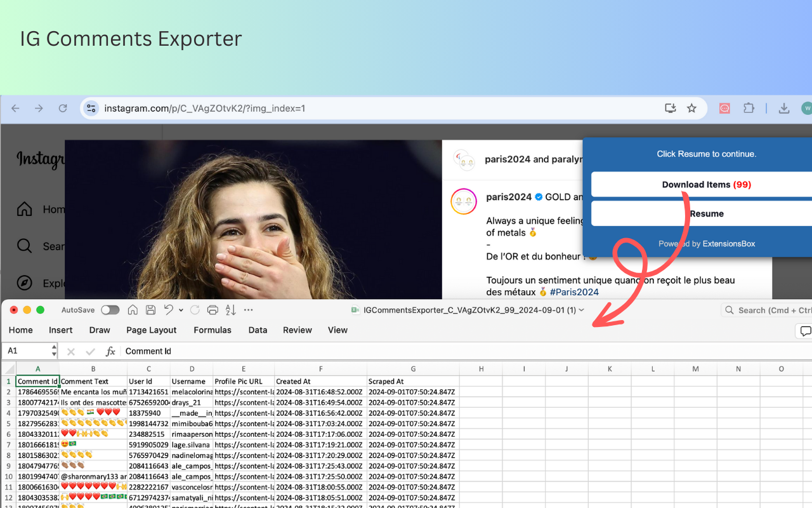Expand the workbook file name dropdown chevron
This screenshot has height=508, width=812.
pos(582,310)
